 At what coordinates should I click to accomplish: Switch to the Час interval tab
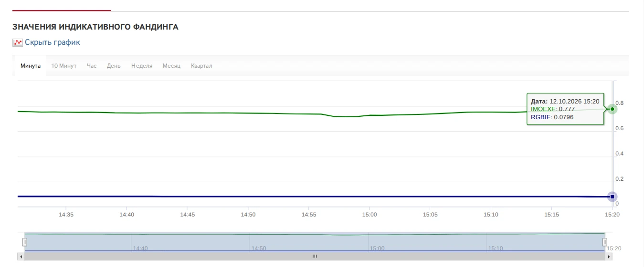(x=92, y=66)
